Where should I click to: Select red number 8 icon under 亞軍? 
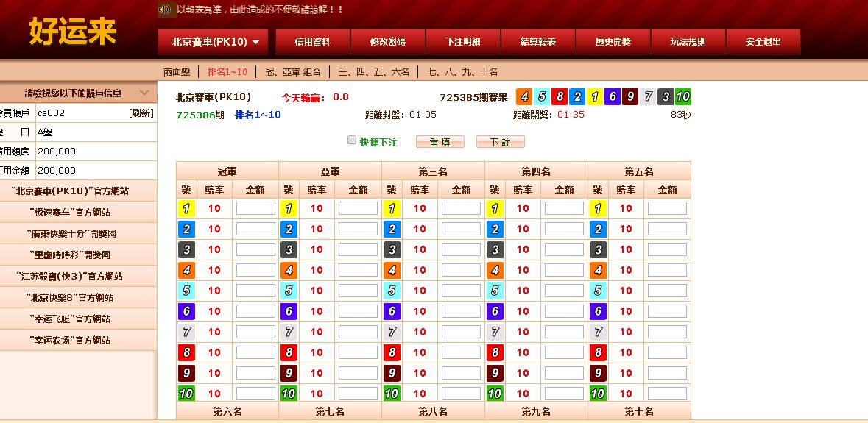[x=289, y=352]
